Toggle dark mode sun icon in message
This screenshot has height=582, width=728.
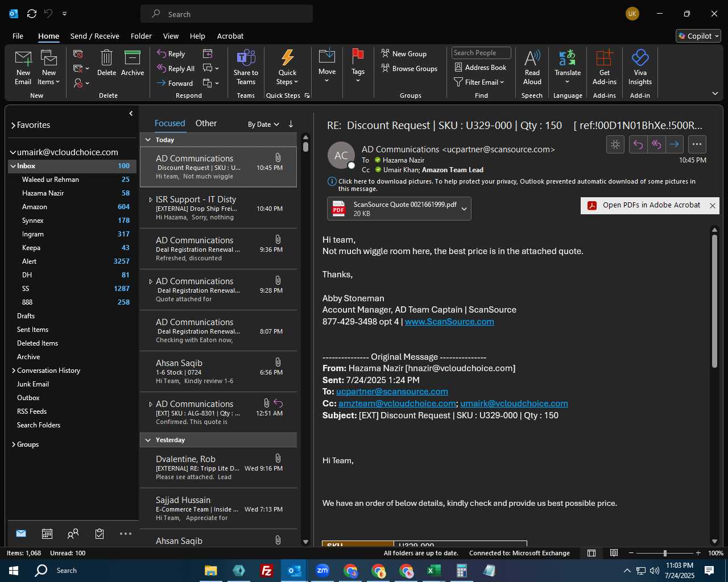coord(615,144)
